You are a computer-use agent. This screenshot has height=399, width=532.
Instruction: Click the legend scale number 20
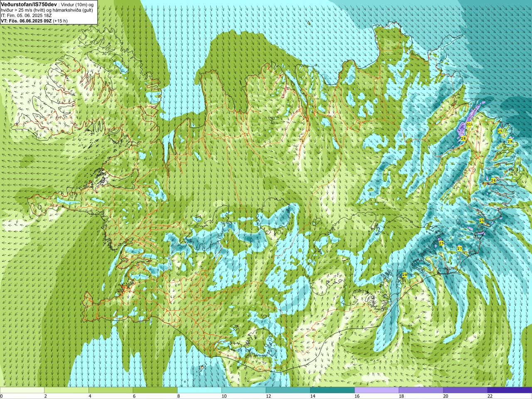[x=446, y=396]
